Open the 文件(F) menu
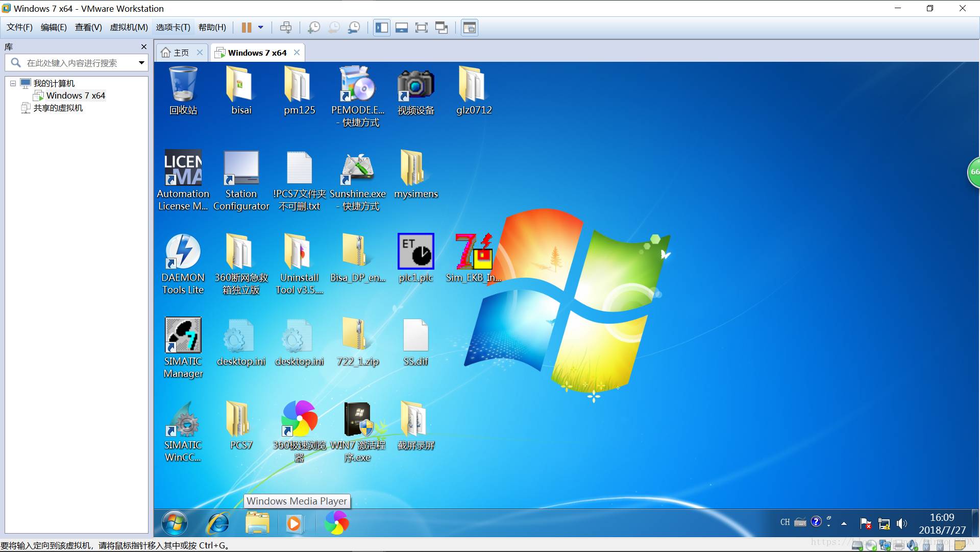 (19, 27)
